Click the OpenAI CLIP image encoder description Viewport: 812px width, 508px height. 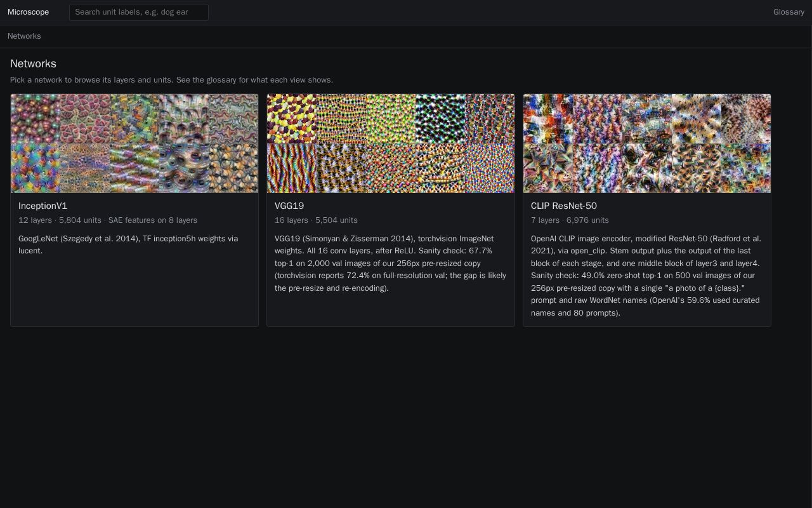click(x=647, y=276)
